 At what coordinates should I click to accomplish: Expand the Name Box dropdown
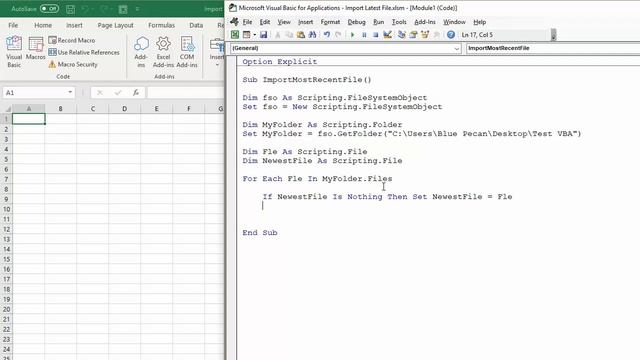coord(70,93)
